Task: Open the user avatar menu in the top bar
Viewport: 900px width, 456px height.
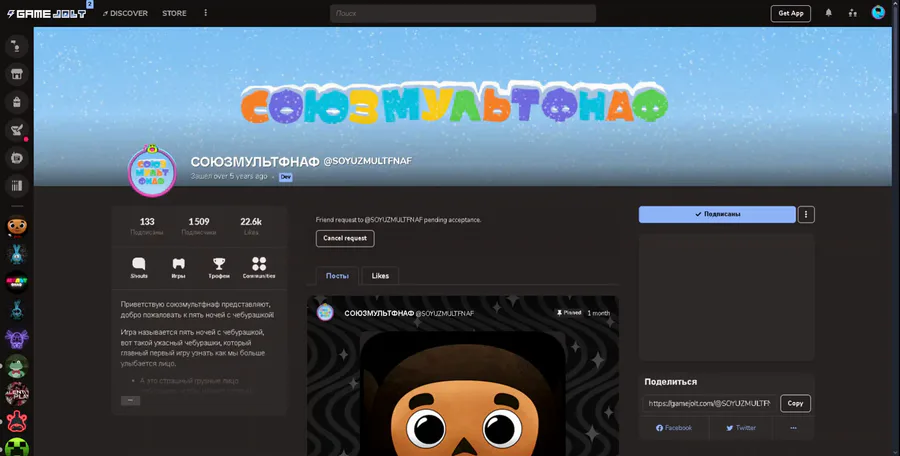Action: pos(878,12)
